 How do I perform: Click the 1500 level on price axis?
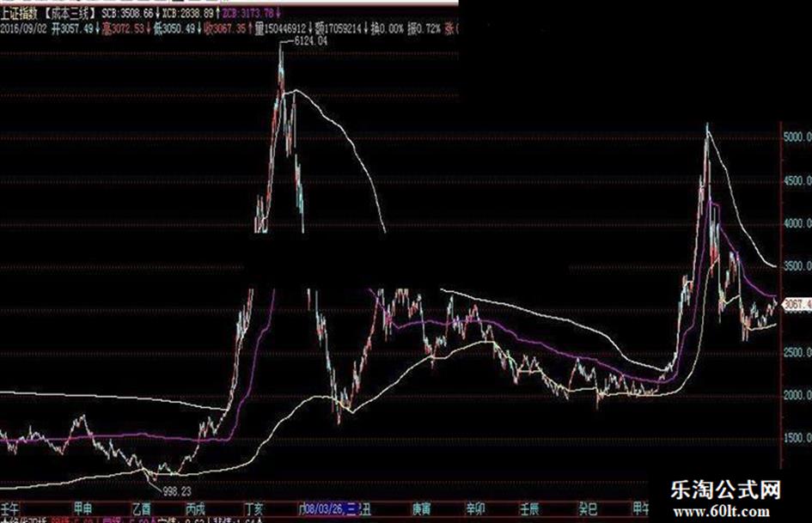[797, 438]
